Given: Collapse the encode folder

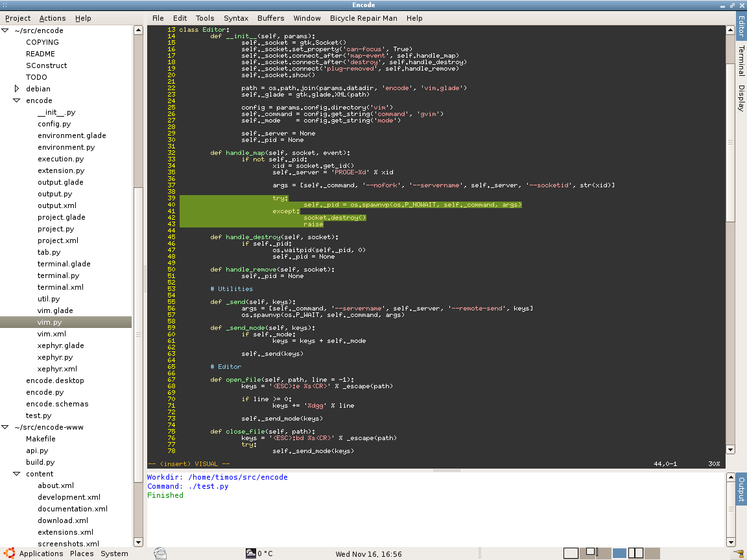Looking at the screenshot, I should point(17,100).
